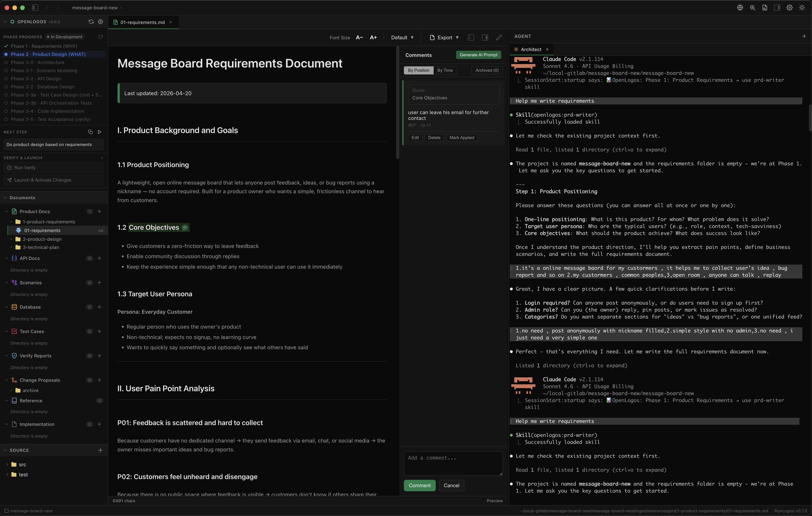Open the file search icon
The image size is (812, 516).
pos(764,7)
